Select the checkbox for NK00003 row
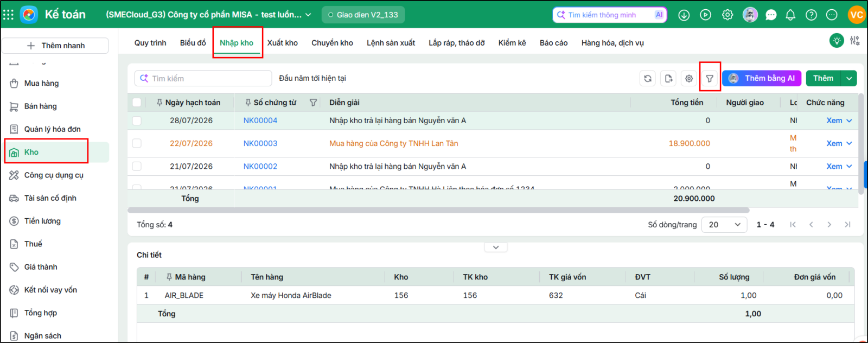This screenshot has height=343, width=868. [137, 143]
